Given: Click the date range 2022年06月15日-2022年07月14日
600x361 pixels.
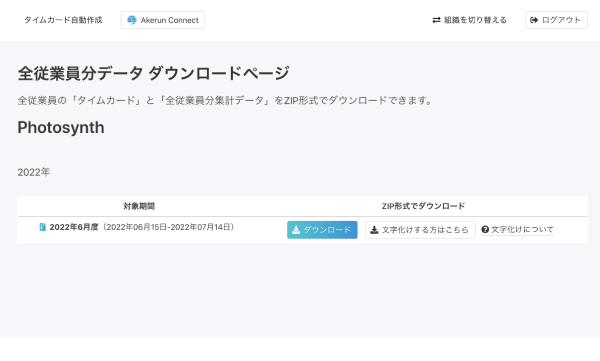Looking at the screenshot, I should 168,227.
